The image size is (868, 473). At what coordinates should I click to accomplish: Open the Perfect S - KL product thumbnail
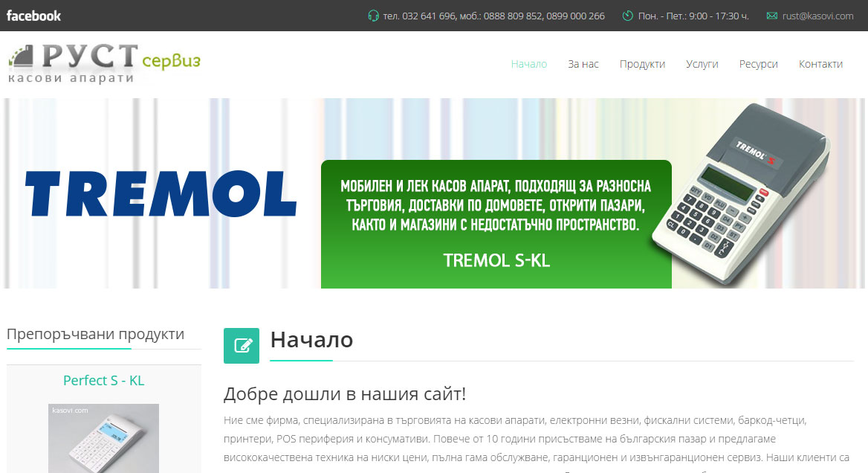[x=104, y=439]
